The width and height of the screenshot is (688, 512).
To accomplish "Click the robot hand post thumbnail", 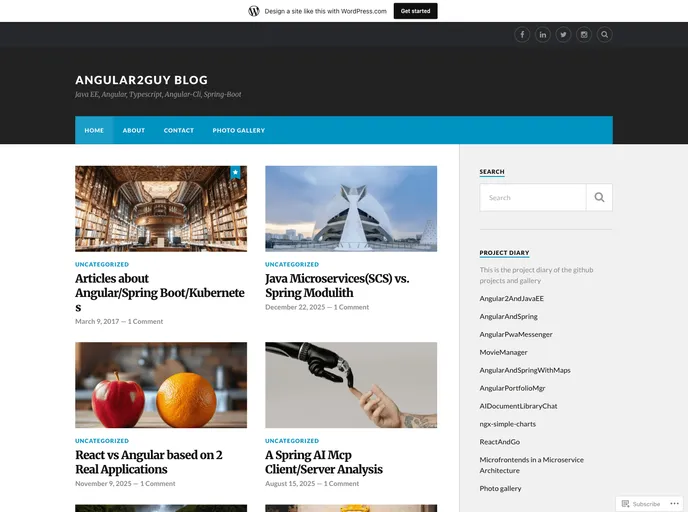I will [351, 385].
